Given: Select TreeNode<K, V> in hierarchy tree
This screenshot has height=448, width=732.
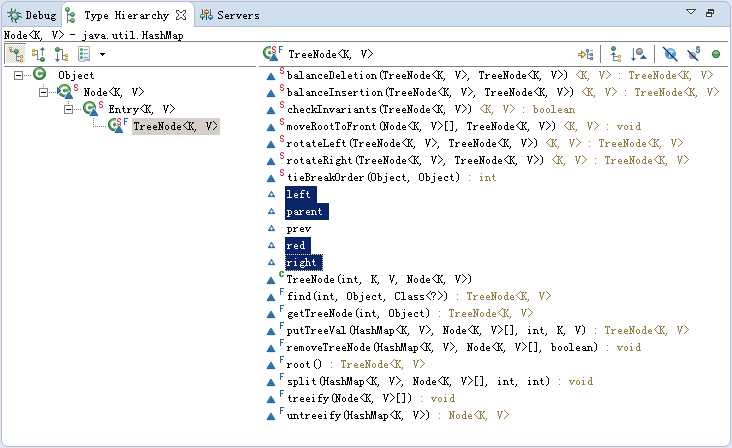Looking at the screenshot, I should click(x=176, y=126).
